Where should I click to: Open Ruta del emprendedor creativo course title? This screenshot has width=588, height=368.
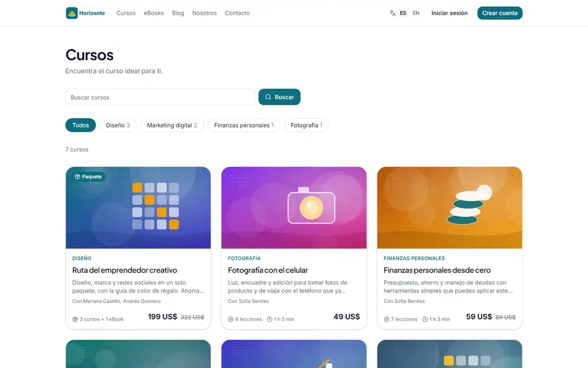[x=125, y=270]
